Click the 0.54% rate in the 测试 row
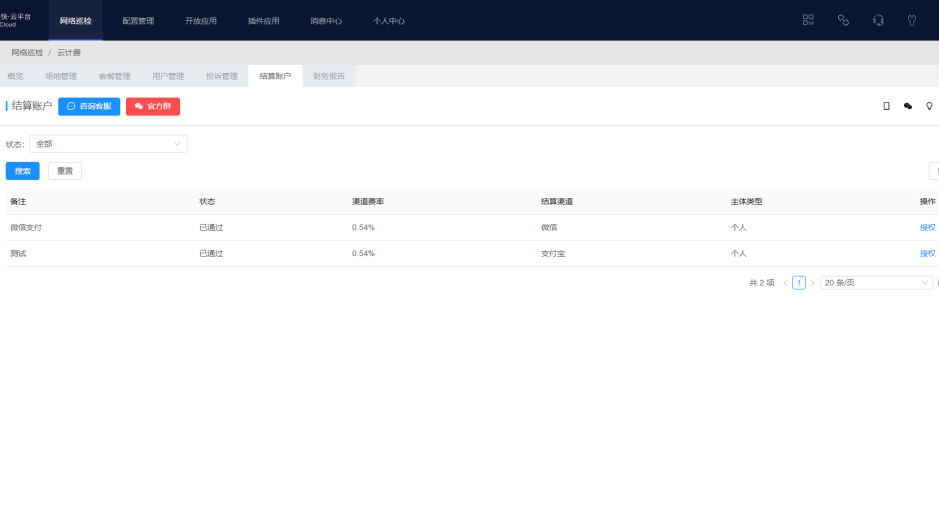 point(363,254)
